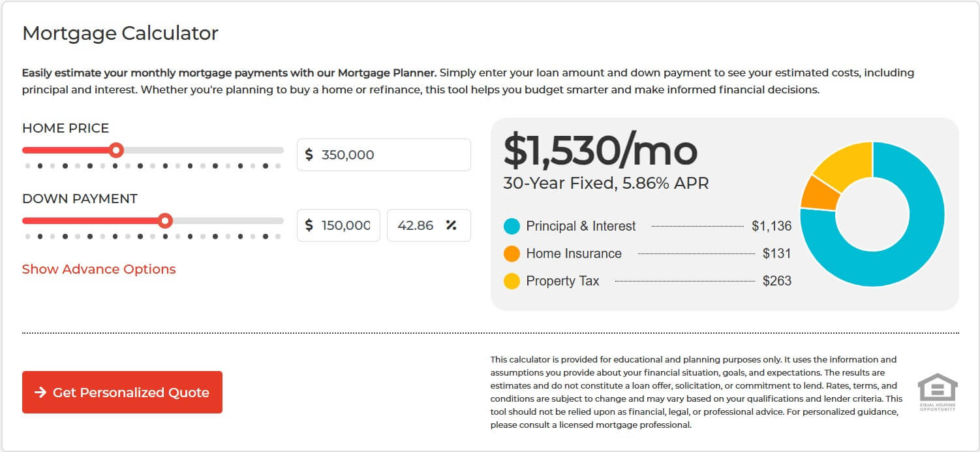This screenshot has width=980, height=452.
Task: Click the yellow Property Tax legend dot
Action: point(512,281)
